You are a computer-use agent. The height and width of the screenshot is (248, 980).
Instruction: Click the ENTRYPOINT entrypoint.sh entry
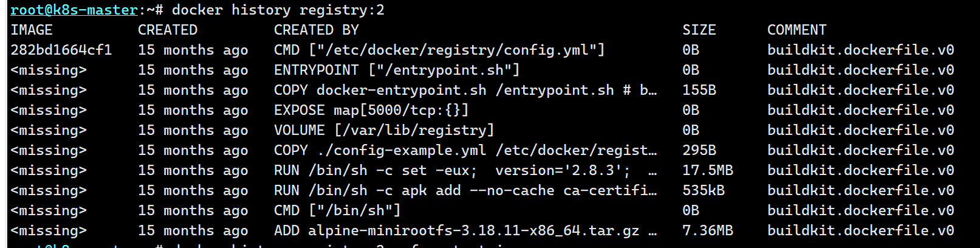[396, 70]
